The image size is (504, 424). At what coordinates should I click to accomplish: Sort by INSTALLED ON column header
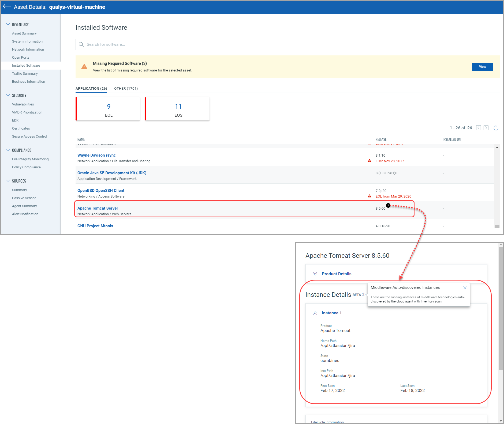[x=451, y=139]
